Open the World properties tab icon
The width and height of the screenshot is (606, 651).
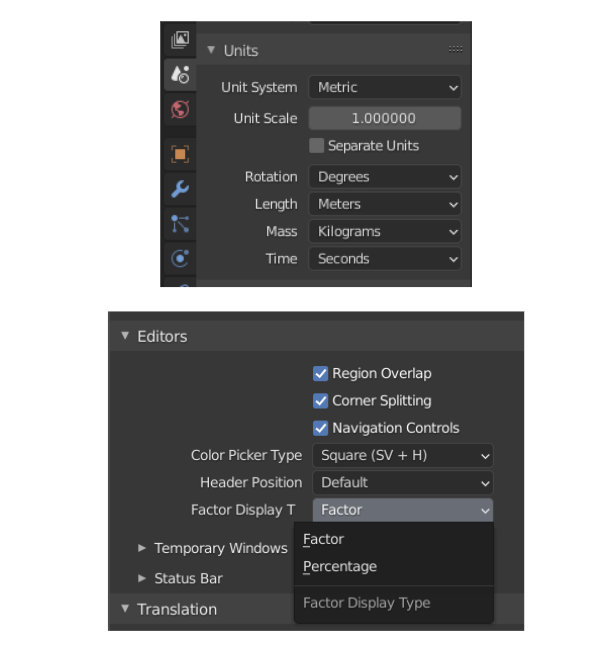point(180,110)
